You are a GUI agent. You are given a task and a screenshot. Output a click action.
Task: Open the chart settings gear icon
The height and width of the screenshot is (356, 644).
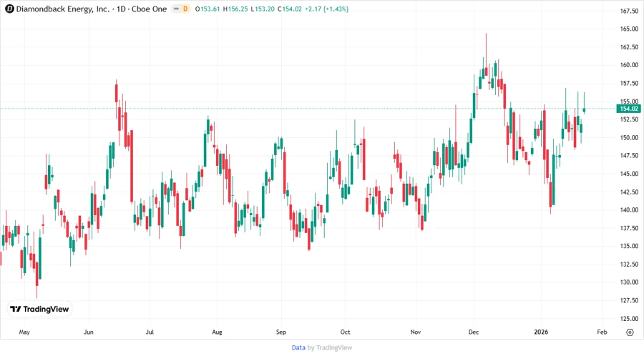tap(630, 332)
